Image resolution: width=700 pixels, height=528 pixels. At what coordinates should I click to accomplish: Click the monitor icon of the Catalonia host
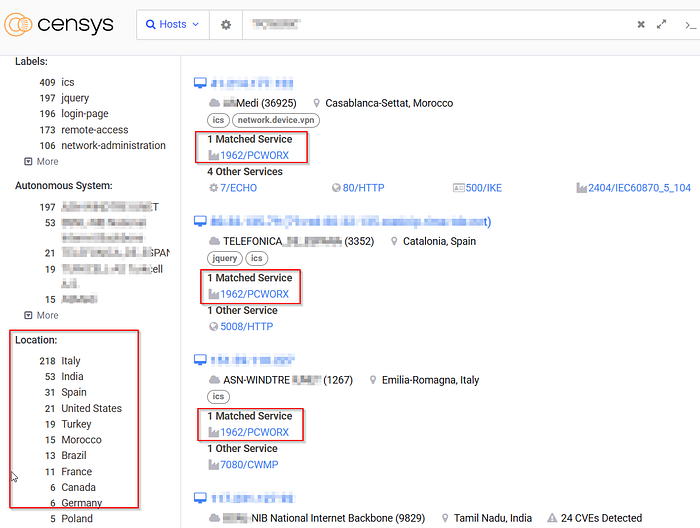tap(200, 221)
